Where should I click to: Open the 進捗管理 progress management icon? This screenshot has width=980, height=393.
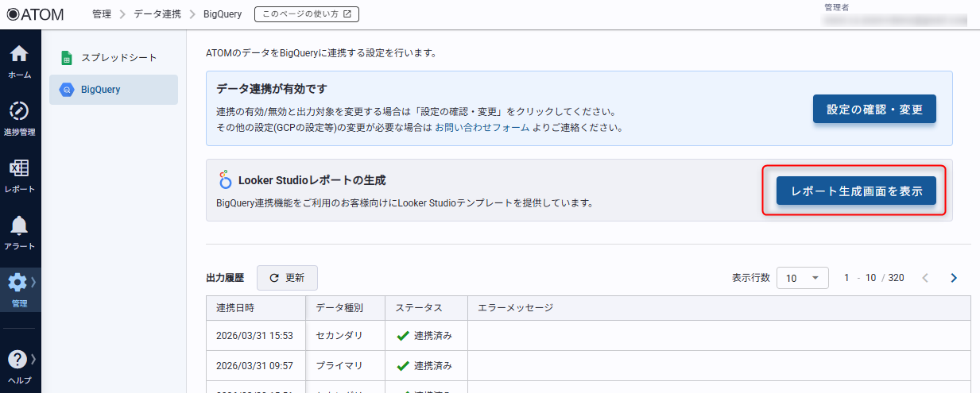20,118
